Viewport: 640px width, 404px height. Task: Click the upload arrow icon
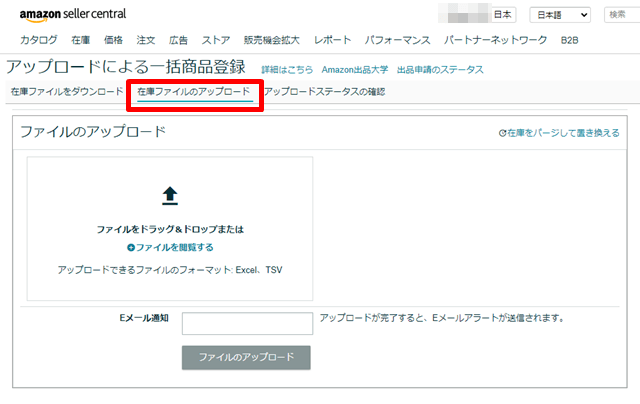[169, 195]
